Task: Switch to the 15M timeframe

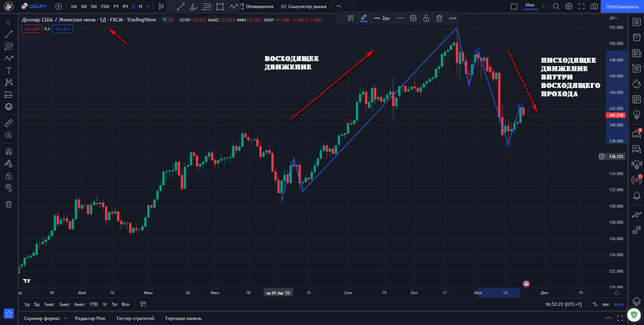Action: (105, 6)
